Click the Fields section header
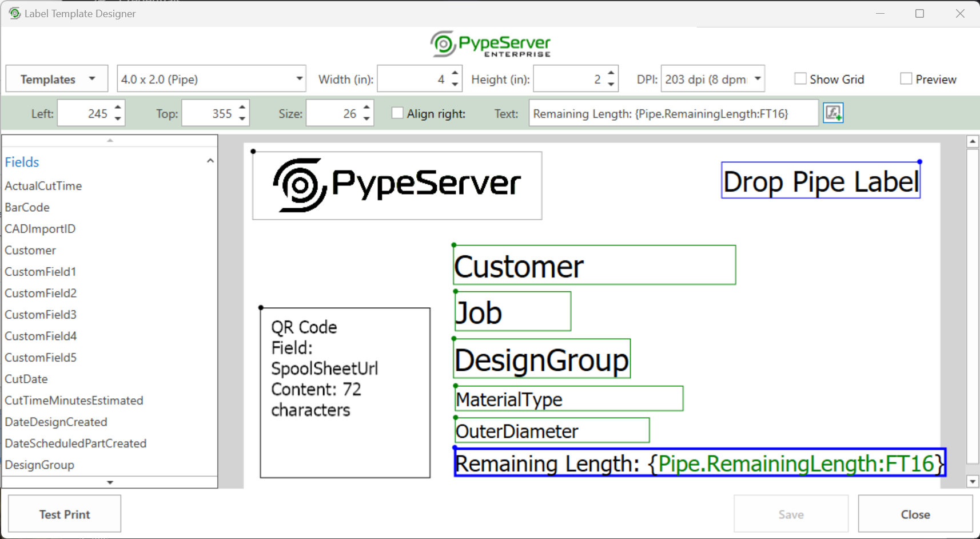This screenshot has width=980, height=539. click(x=110, y=162)
